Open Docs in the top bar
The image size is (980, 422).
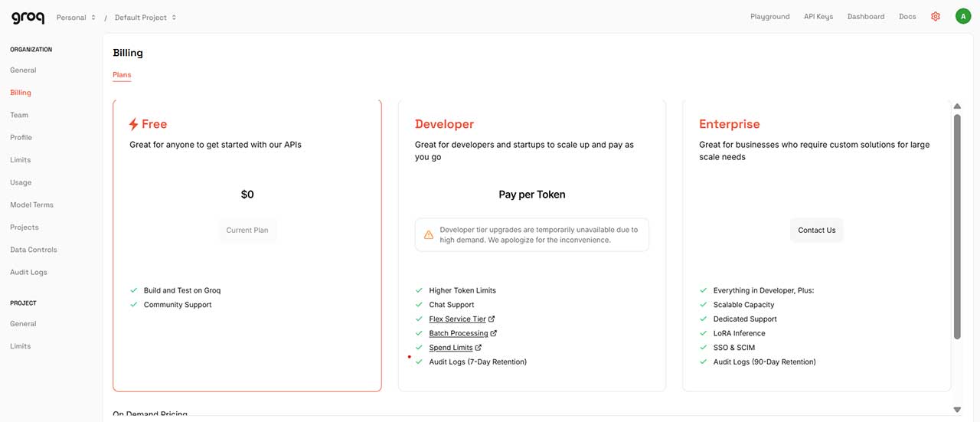pos(907,17)
